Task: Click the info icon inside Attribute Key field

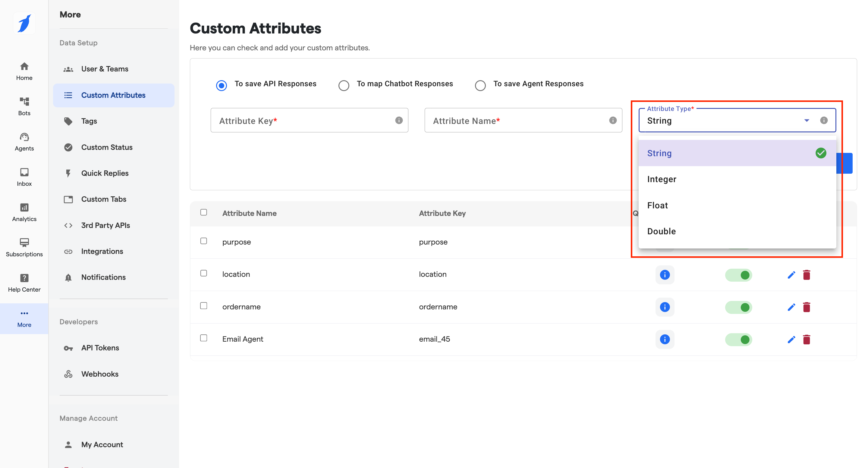Action: click(x=399, y=120)
